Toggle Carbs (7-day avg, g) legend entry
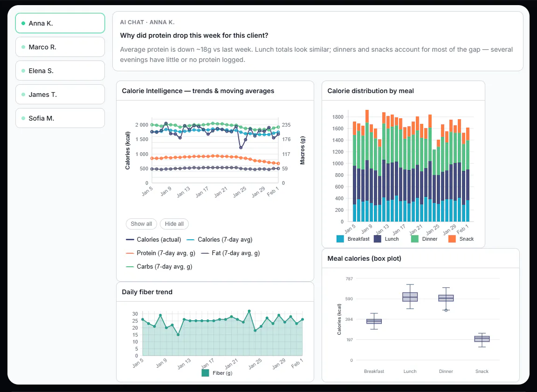This screenshot has height=392, width=537. click(159, 266)
